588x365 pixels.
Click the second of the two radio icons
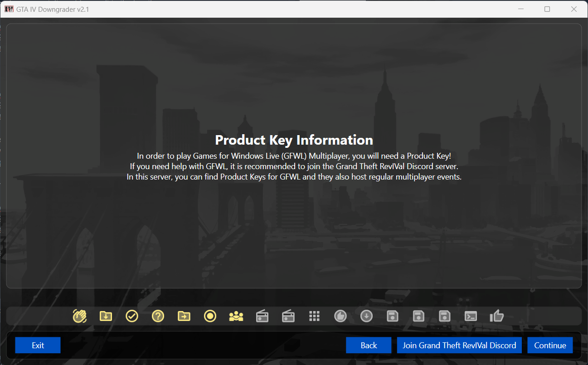(288, 316)
